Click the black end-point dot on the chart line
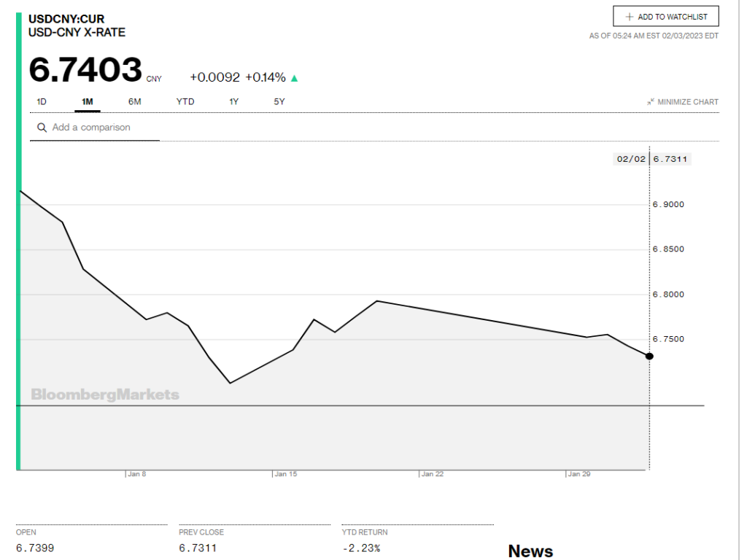The image size is (747, 560). pos(649,356)
